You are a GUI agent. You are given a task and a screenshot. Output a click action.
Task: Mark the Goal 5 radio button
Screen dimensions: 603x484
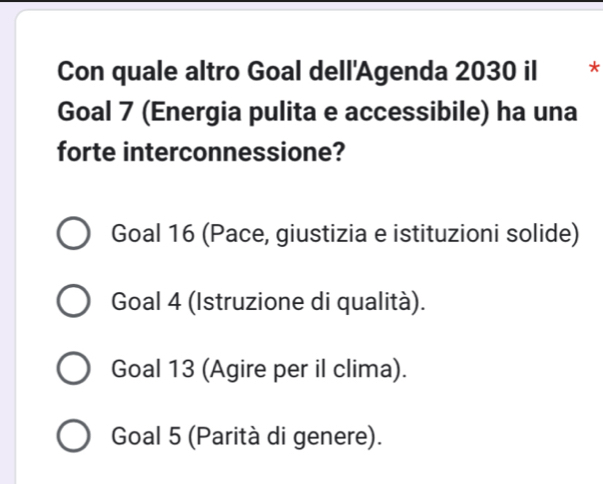tap(74, 436)
